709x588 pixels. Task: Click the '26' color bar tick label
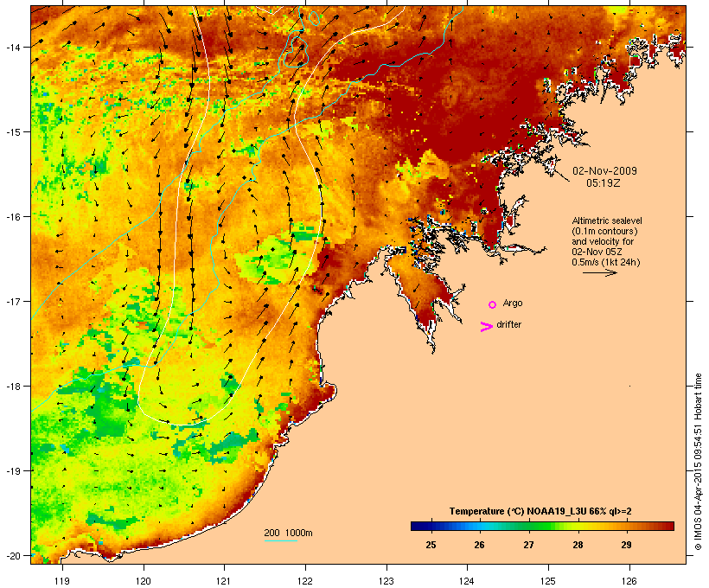pyautogui.click(x=480, y=545)
